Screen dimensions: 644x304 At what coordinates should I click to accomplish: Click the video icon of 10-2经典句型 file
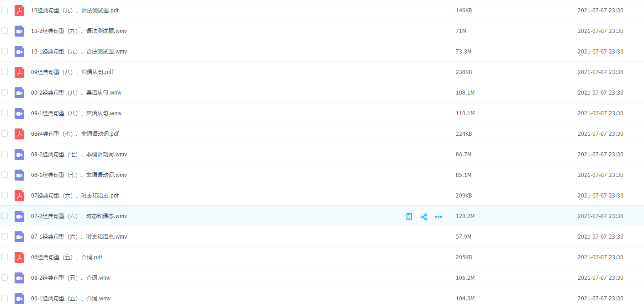pyautogui.click(x=19, y=31)
